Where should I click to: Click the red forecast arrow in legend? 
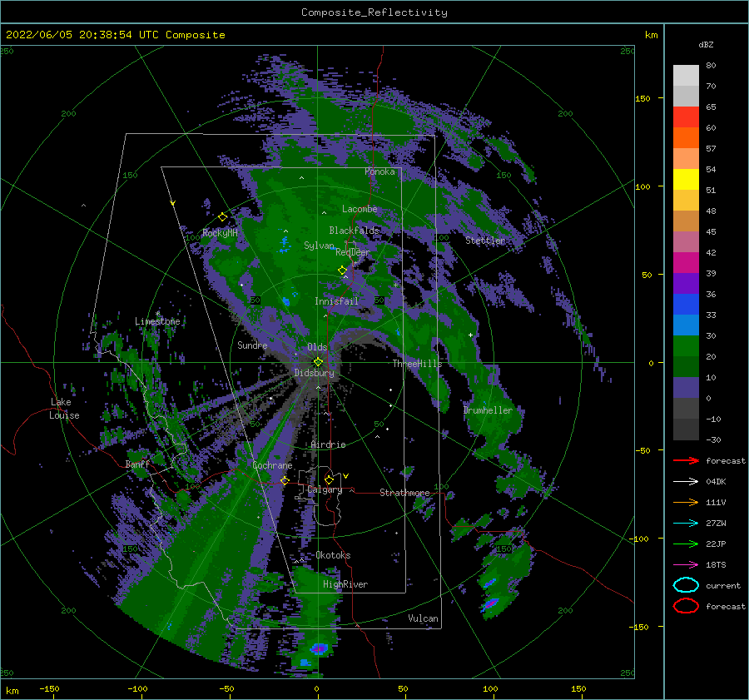click(x=686, y=460)
